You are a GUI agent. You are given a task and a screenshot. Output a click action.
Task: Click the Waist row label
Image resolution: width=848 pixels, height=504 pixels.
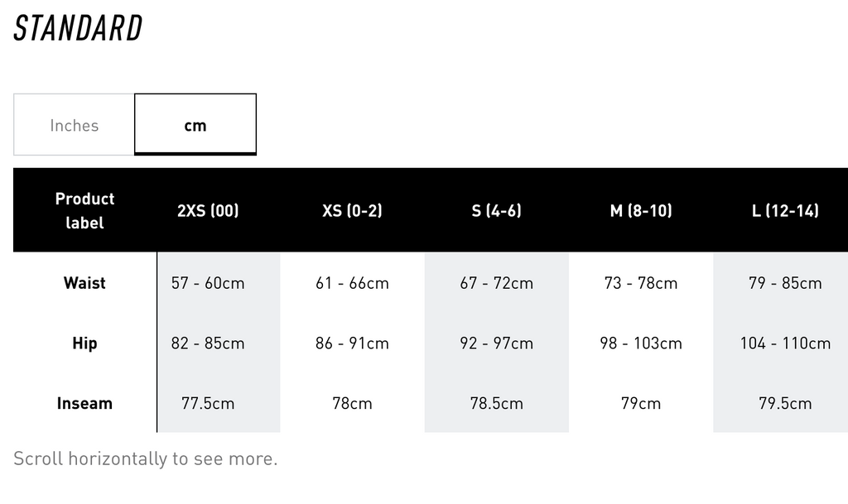coord(84,283)
